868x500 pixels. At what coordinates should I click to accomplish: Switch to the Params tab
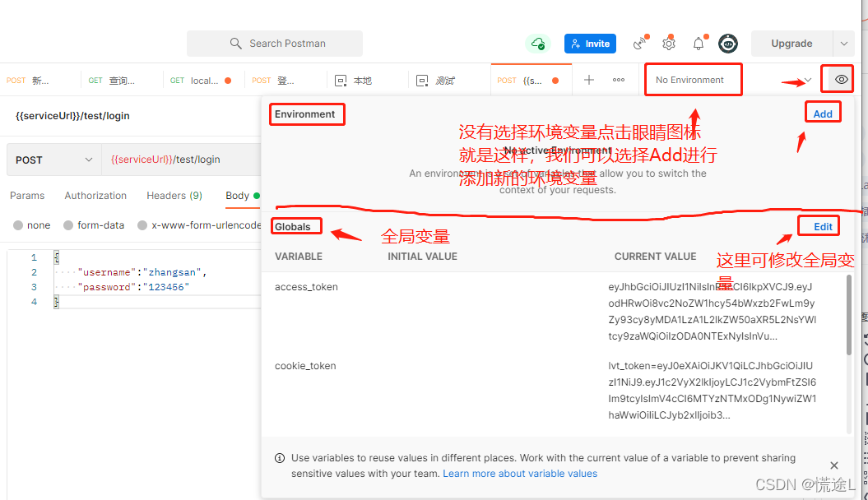click(x=27, y=195)
